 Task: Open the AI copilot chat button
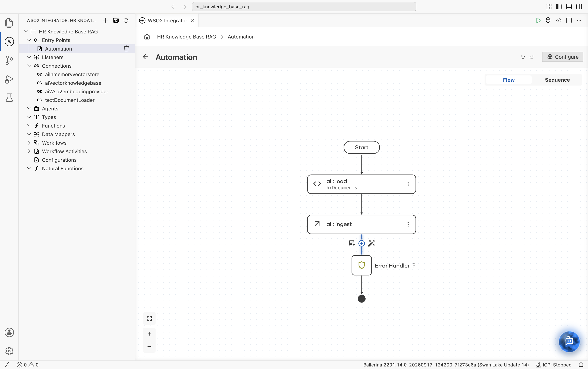[569, 341]
